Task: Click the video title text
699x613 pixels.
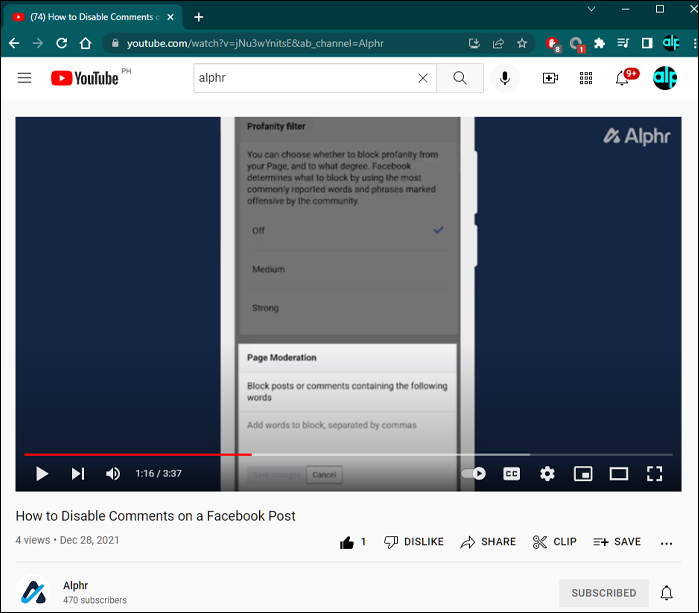Action: pyautogui.click(x=156, y=516)
